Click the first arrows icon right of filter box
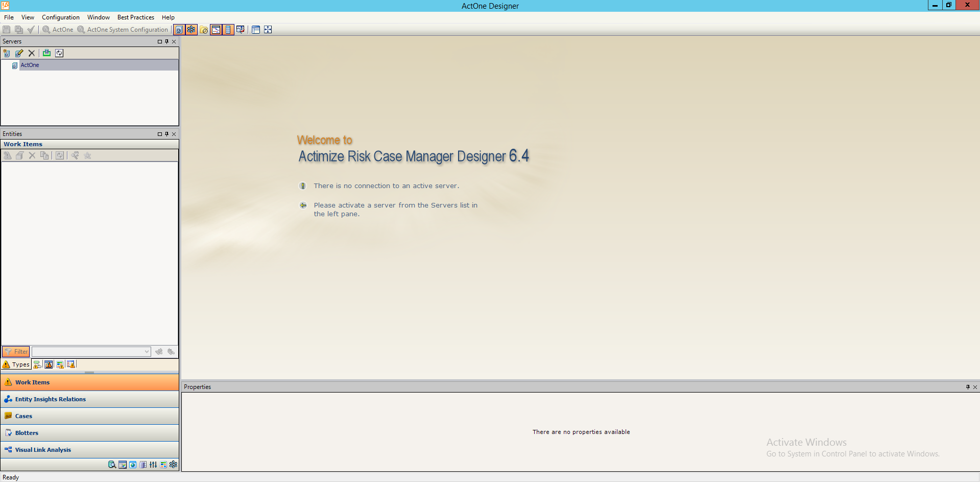This screenshot has width=980, height=482. tap(159, 352)
